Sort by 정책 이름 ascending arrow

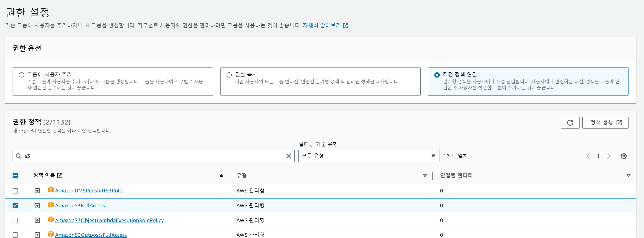pos(221,176)
